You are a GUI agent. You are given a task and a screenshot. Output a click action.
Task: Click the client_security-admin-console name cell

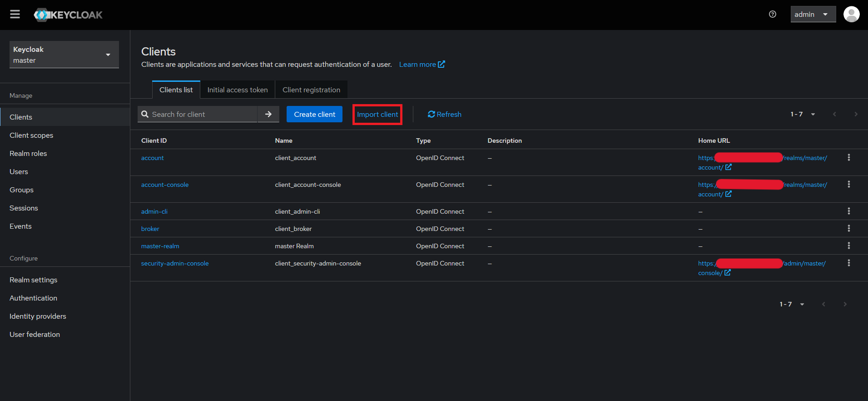318,263
